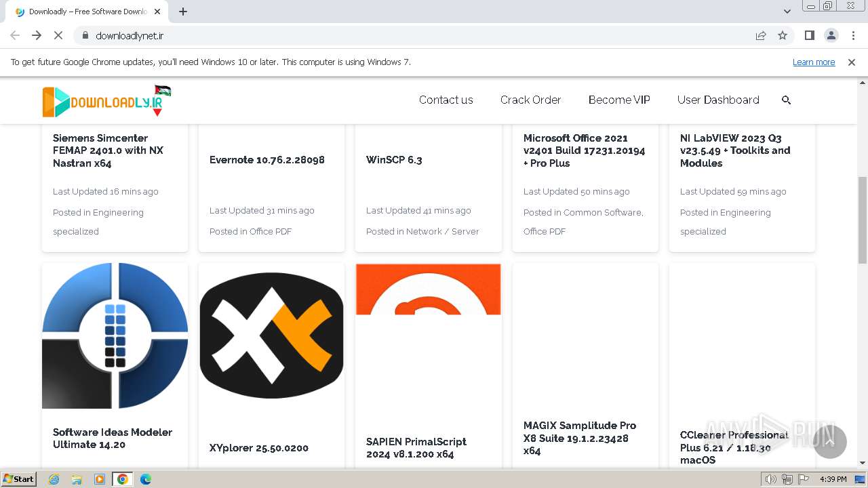The height and width of the screenshot is (488, 868).
Task: Open the Evernote 10.76.2.28098 post
Action: click(x=267, y=160)
